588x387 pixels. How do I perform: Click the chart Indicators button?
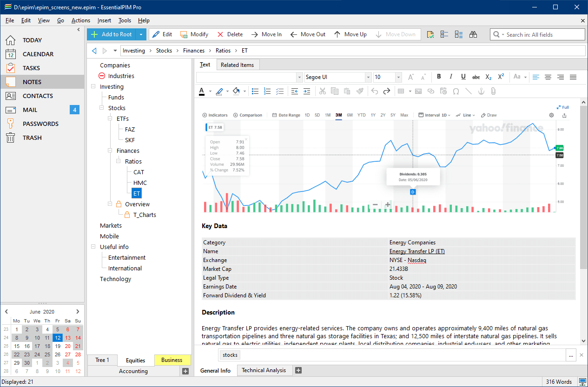pos(215,115)
